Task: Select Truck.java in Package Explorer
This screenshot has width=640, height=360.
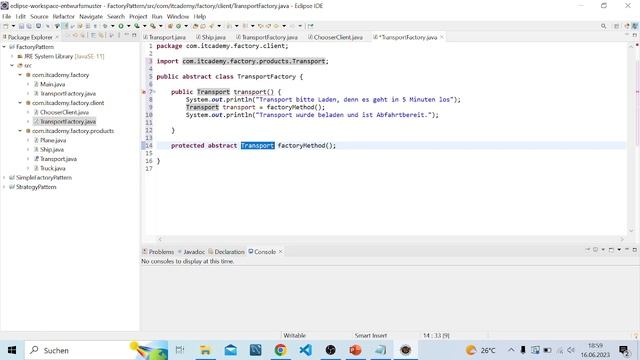Action: (50, 168)
